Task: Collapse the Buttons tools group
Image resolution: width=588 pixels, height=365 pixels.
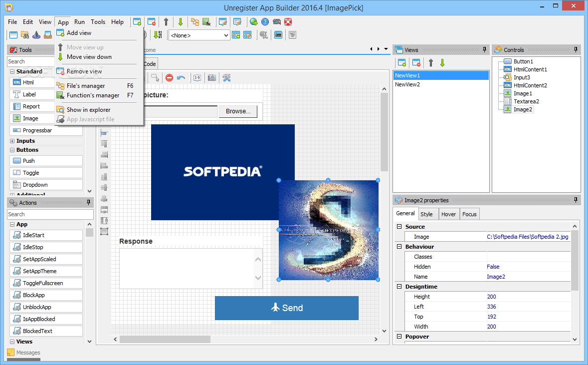Action: (x=12, y=150)
